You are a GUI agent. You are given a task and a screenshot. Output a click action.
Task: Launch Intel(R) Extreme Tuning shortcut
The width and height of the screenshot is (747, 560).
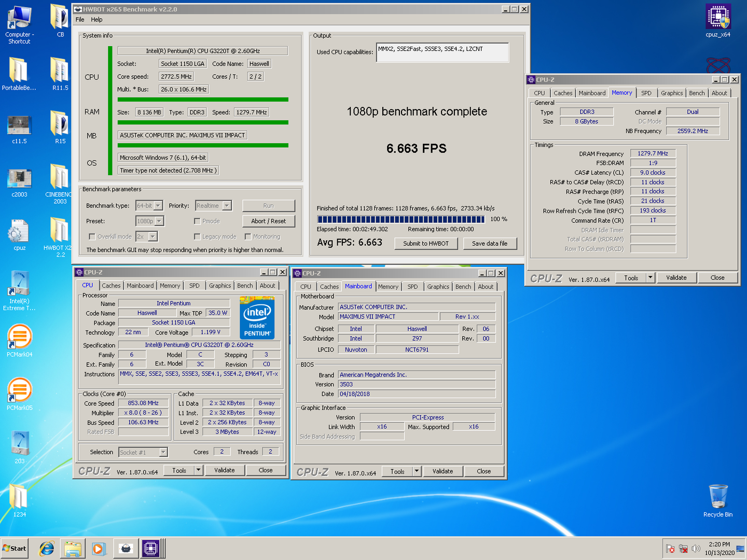click(x=19, y=290)
